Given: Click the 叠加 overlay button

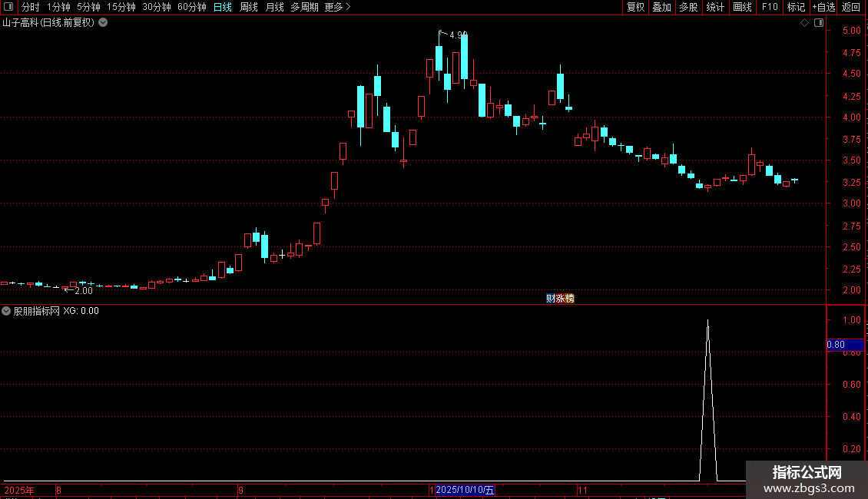Looking at the screenshot, I should pos(661,7).
